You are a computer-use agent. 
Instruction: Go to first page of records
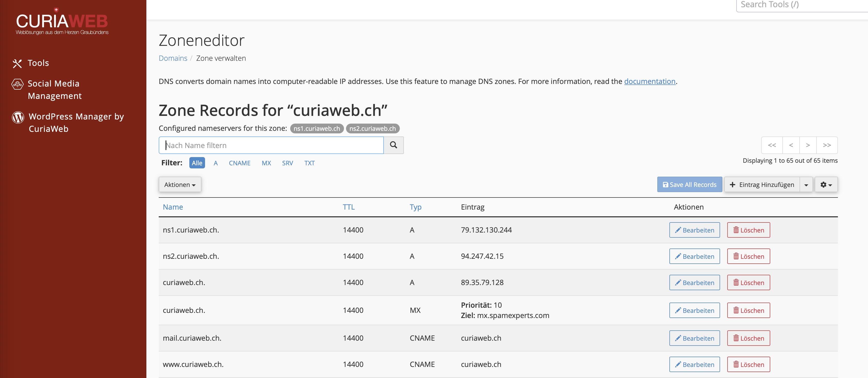[772, 145]
